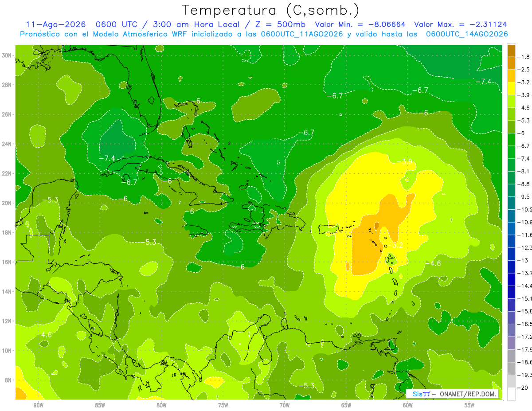Click the '-4.6' contour label east of Lesser Antilles

(x=433, y=263)
